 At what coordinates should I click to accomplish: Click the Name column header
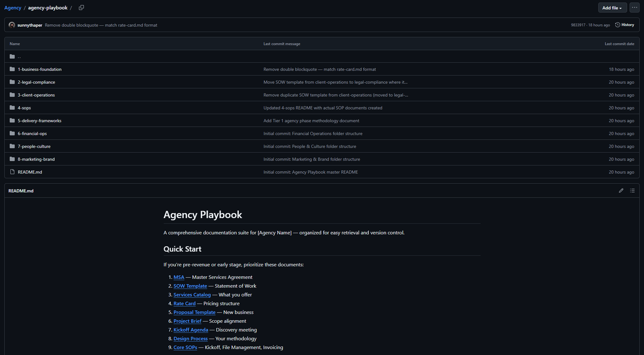coord(14,44)
